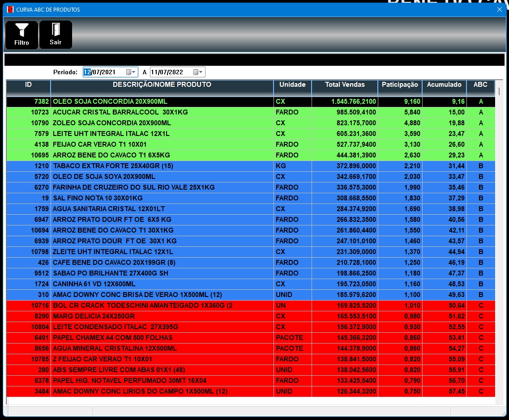Select row OLEO SOJA CONCORDIA 20X900ML

click(x=251, y=102)
